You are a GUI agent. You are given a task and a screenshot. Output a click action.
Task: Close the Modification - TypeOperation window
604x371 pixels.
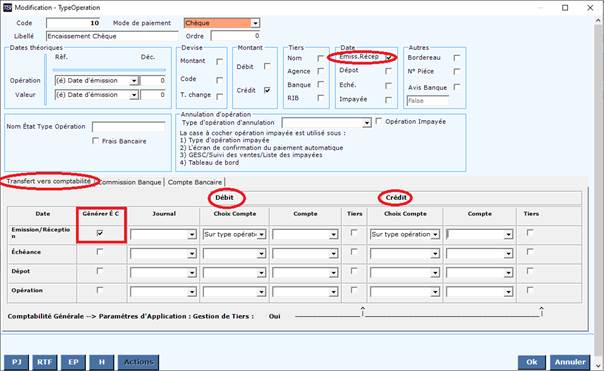pos(590,8)
